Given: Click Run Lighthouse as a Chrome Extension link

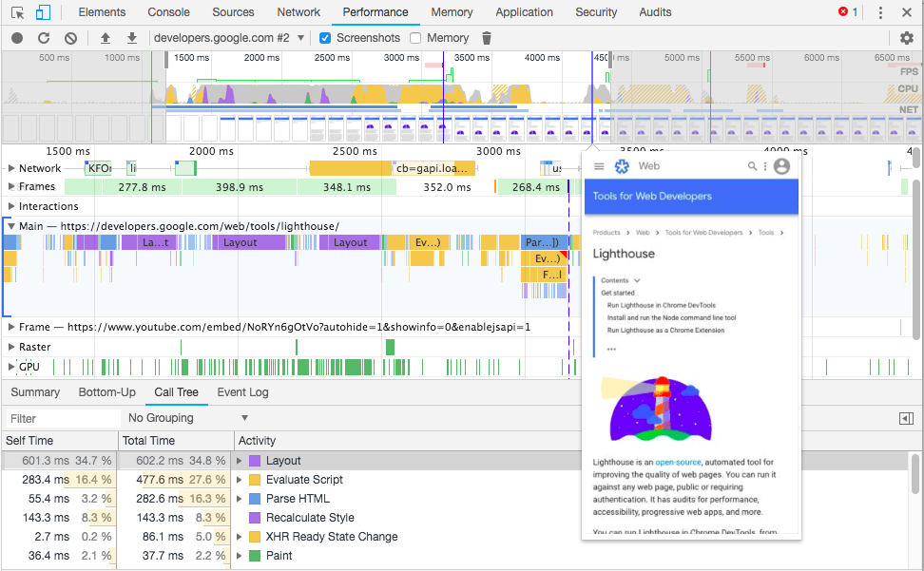Looking at the screenshot, I should (x=665, y=331).
